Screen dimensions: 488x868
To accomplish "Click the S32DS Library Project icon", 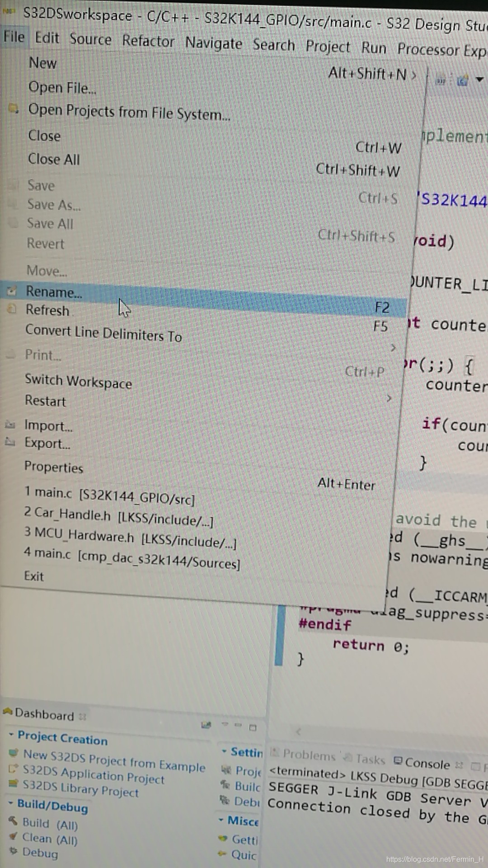I will click(x=14, y=783).
